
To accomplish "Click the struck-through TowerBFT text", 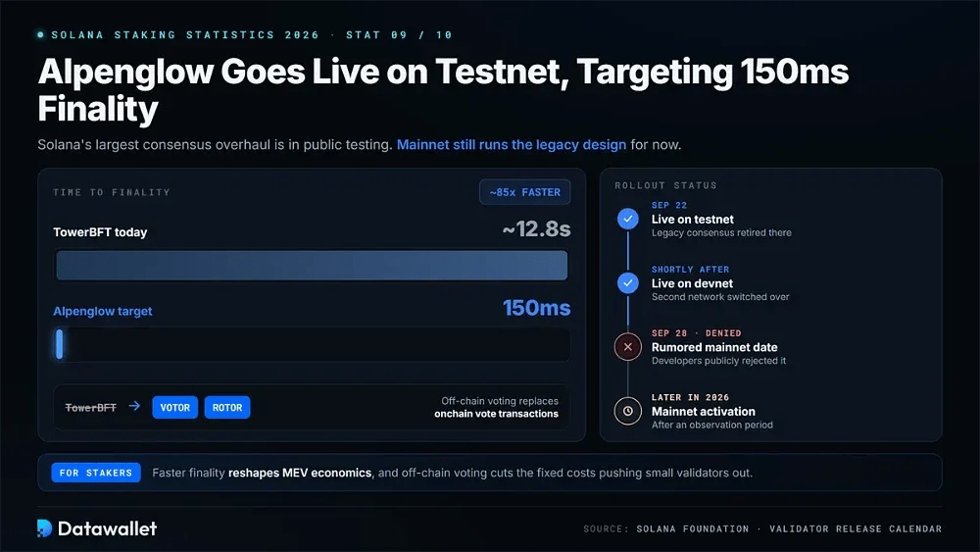I will (x=90, y=408).
